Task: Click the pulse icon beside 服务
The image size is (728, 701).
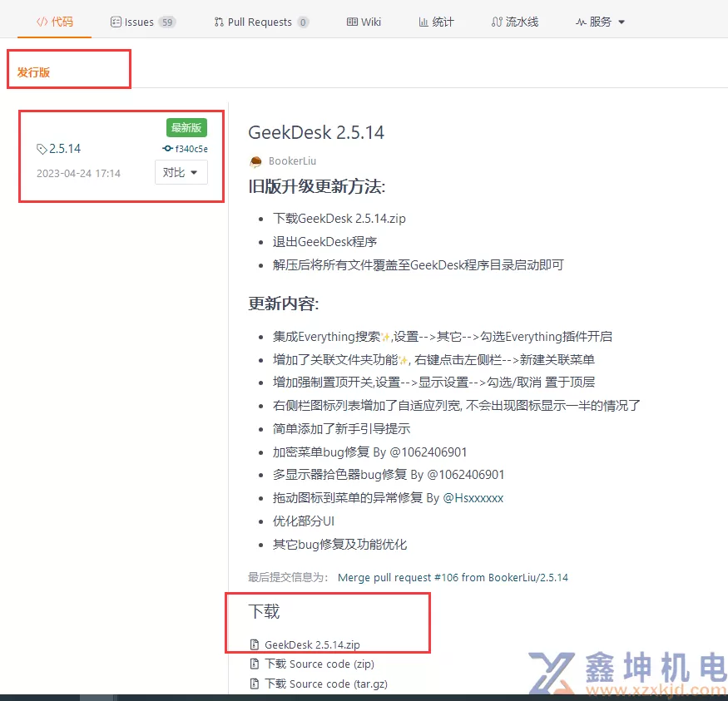Action: click(x=581, y=22)
